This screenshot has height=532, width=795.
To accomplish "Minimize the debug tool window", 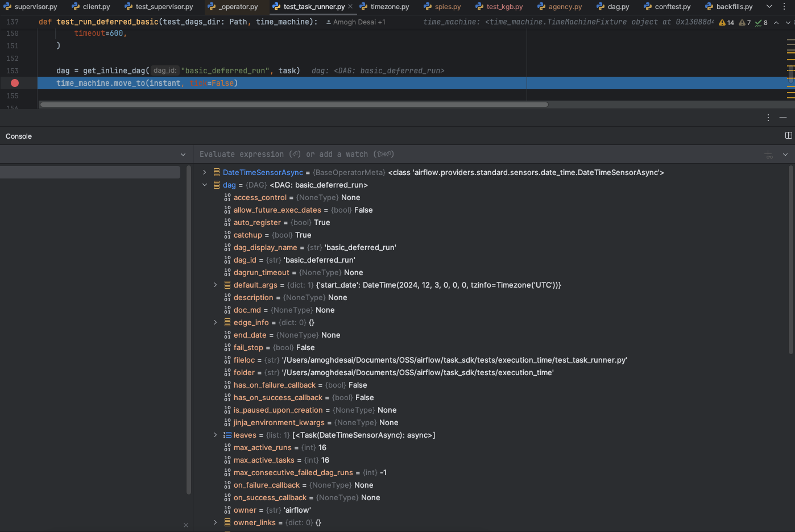I will [x=783, y=118].
